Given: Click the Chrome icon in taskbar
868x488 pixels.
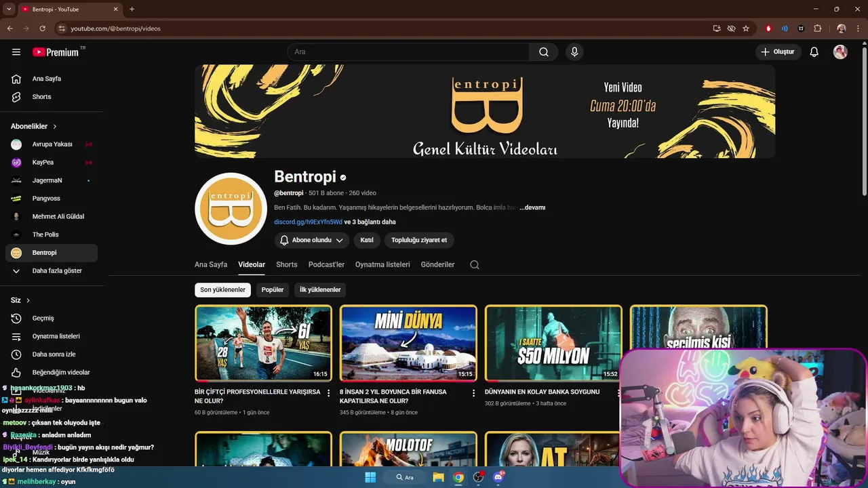Looking at the screenshot, I should 458,477.
